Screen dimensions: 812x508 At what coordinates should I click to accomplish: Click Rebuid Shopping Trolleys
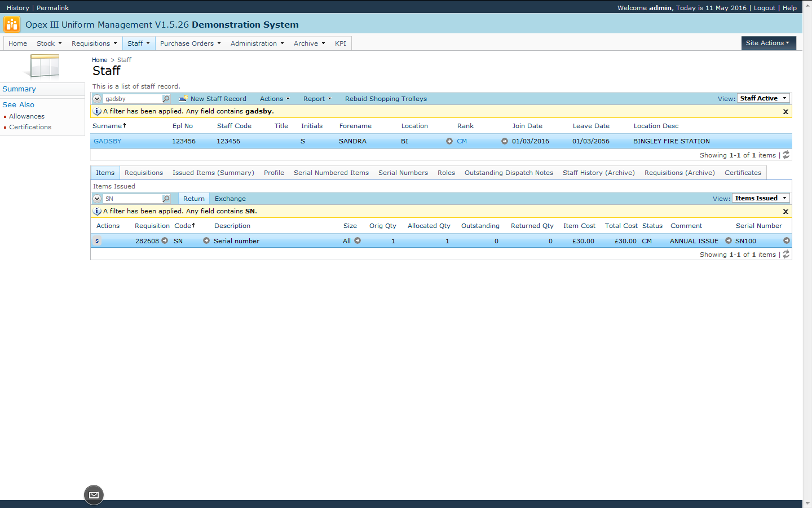pos(386,99)
